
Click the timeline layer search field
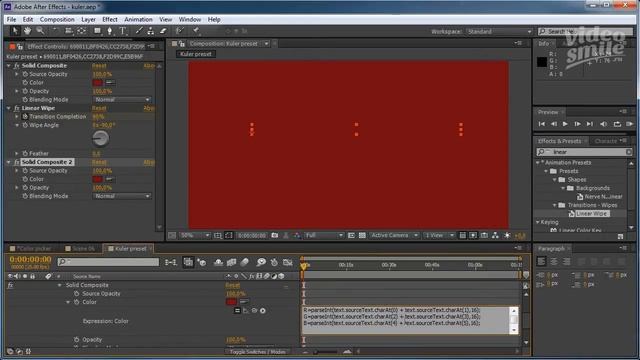pos(108,262)
